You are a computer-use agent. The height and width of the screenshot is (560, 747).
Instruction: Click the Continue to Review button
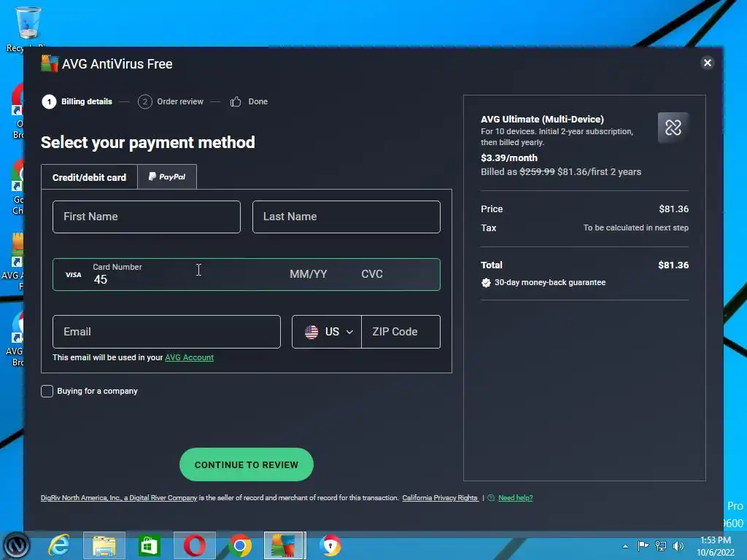pyautogui.click(x=247, y=464)
